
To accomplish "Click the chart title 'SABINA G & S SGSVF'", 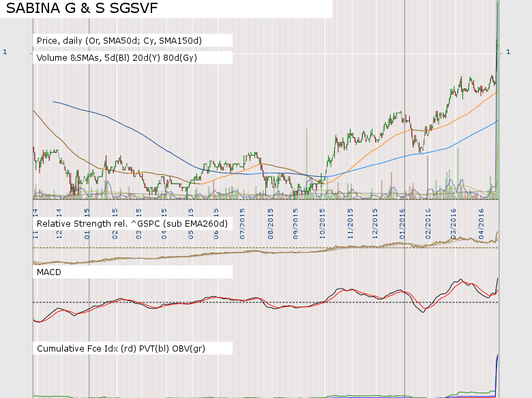I will click(82, 8).
